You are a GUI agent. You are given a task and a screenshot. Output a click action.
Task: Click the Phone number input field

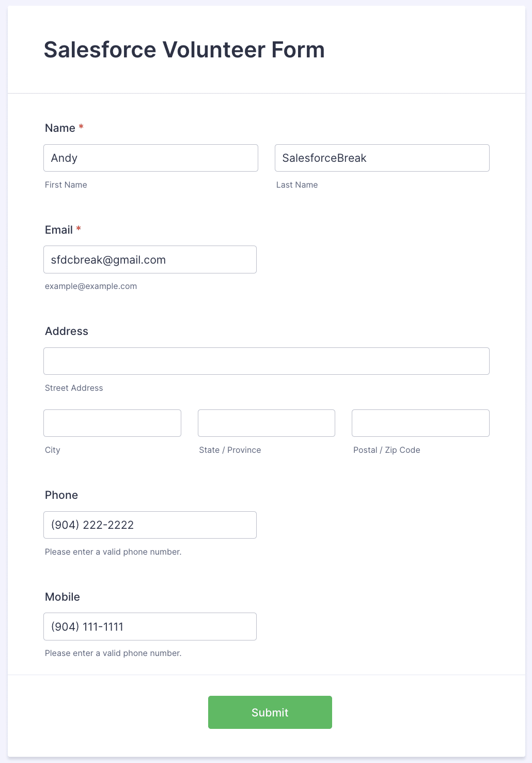150,525
